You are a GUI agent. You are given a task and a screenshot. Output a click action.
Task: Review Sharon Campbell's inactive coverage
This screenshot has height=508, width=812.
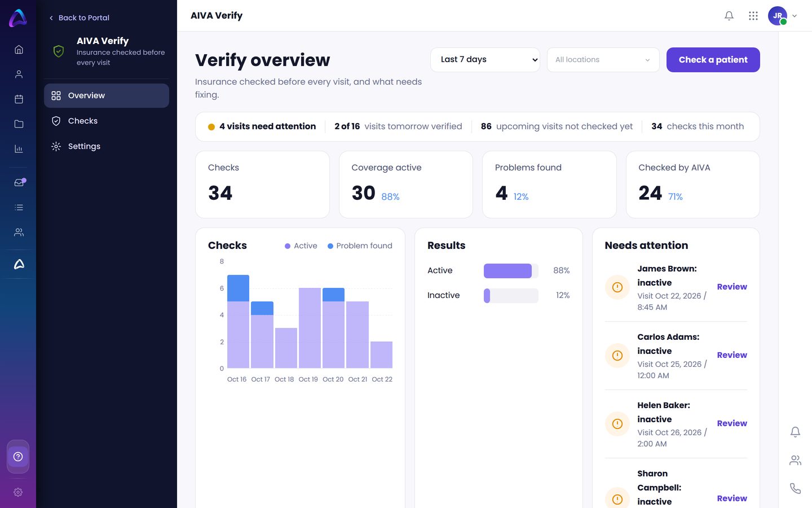731,498
